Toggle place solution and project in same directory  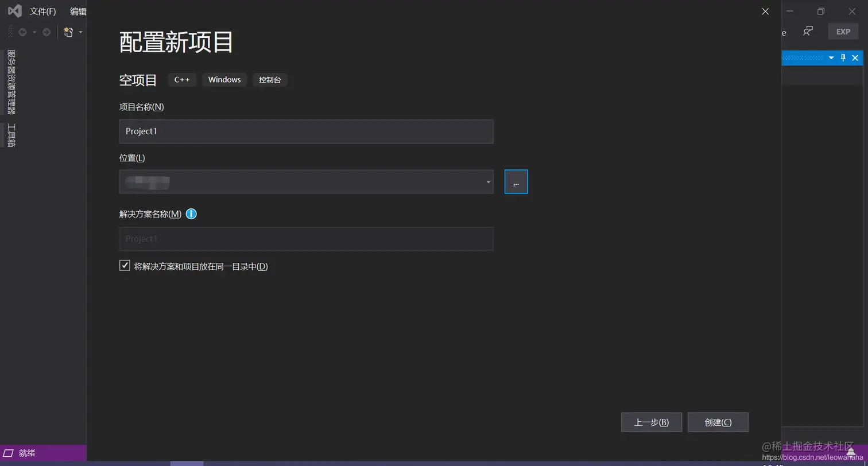pos(125,266)
